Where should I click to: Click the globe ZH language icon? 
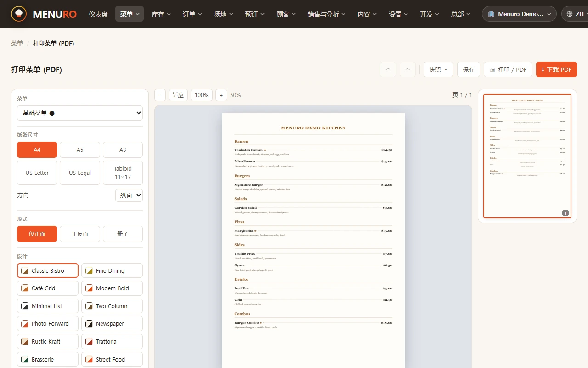[x=570, y=14]
